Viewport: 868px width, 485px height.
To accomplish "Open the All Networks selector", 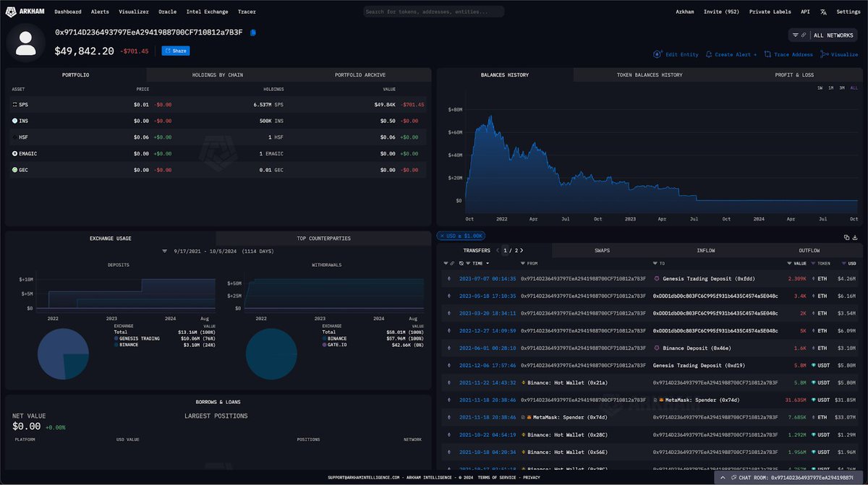I will (833, 35).
